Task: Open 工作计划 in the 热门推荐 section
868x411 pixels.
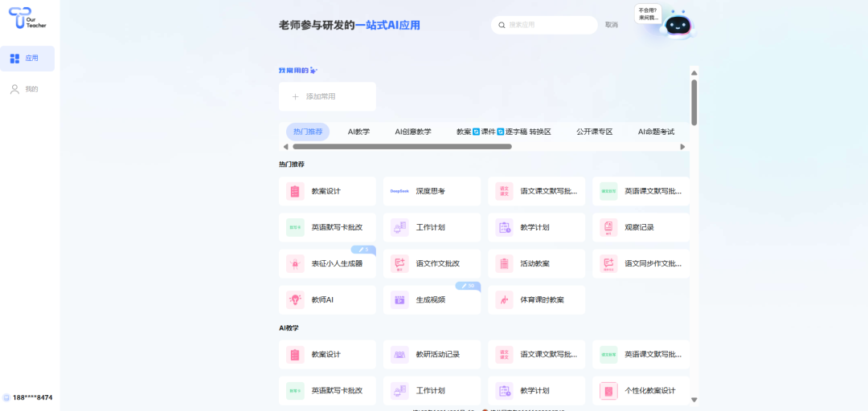Action: pyautogui.click(x=432, y=227)
